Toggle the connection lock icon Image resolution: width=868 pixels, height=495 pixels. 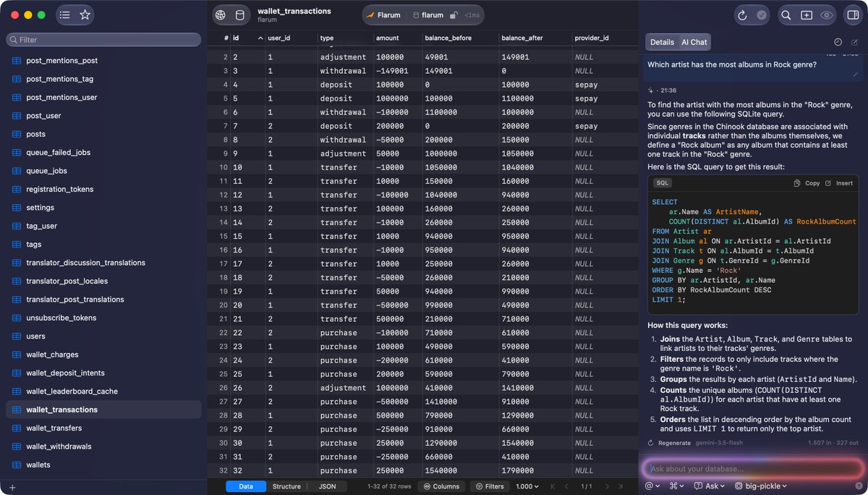click(454, 14)
